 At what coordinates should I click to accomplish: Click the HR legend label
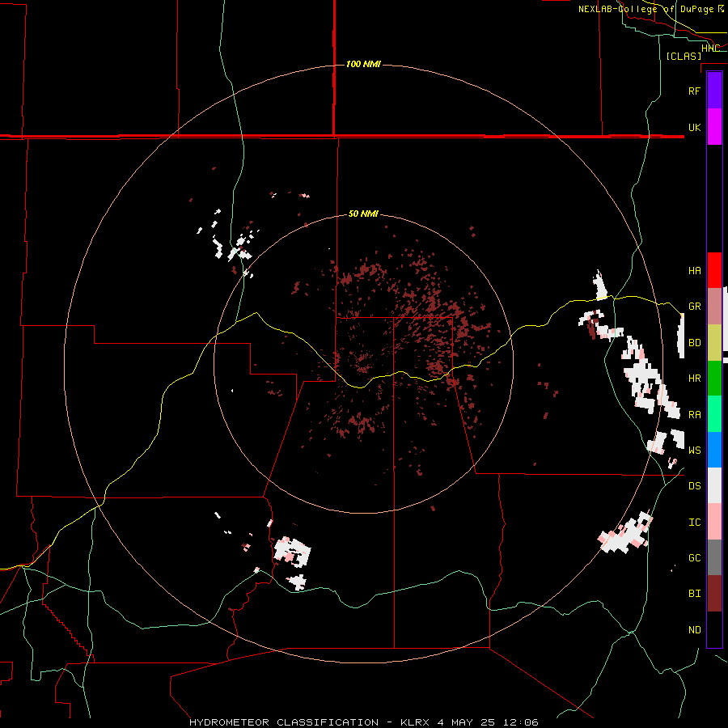694,379
